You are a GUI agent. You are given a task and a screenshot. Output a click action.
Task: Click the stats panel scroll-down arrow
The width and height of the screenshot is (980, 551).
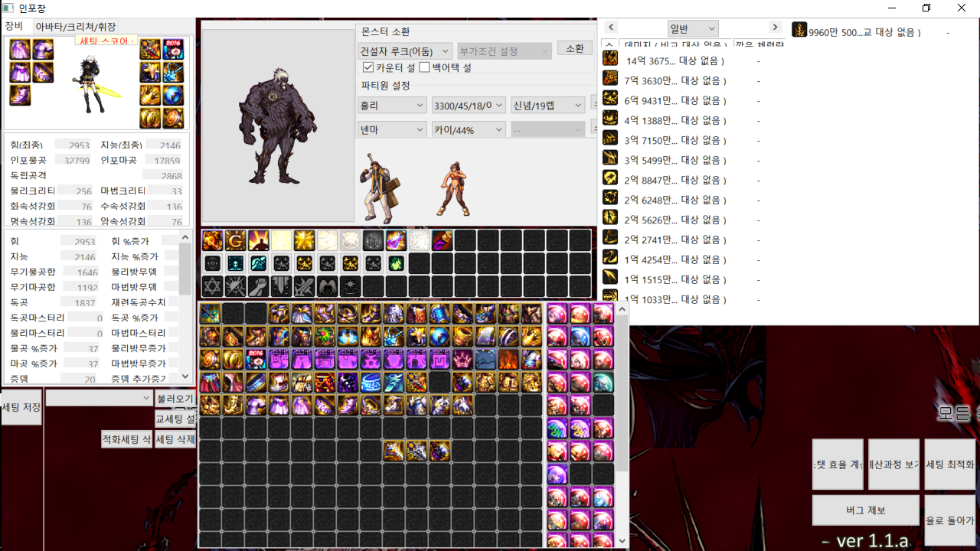click(x=185, y=376)
